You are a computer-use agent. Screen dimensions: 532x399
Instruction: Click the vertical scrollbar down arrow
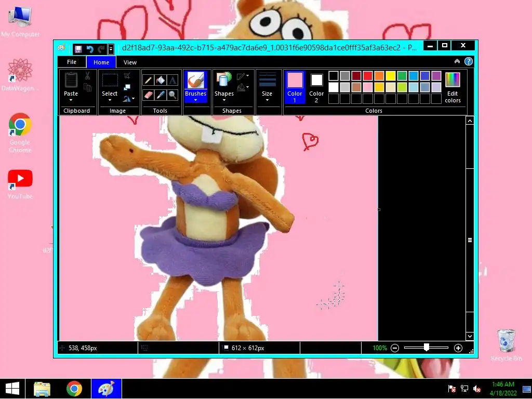(x=470, y=336)
